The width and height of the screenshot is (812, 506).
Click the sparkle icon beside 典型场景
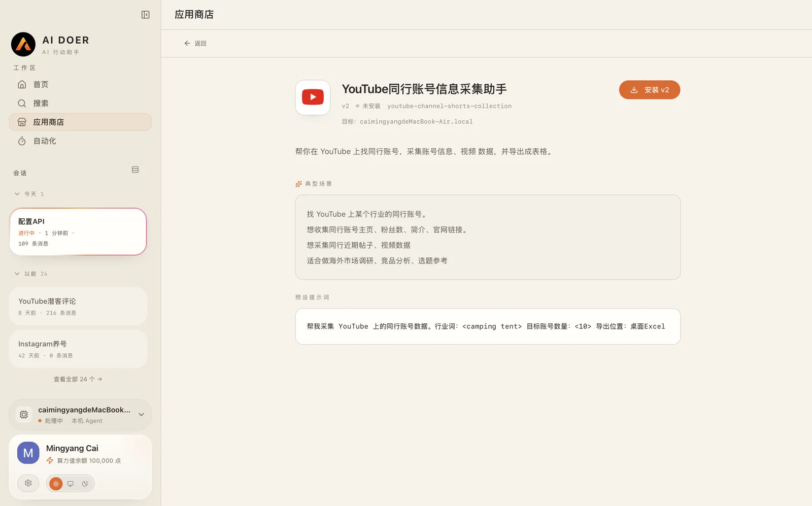click(298, 184)
